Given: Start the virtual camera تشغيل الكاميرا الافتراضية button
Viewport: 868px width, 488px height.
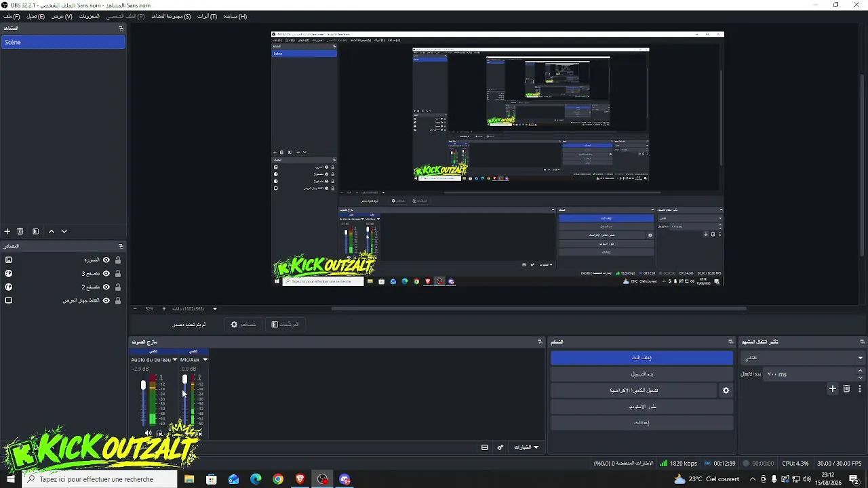Looking at the screenshot, I should [x=633, y=390].
